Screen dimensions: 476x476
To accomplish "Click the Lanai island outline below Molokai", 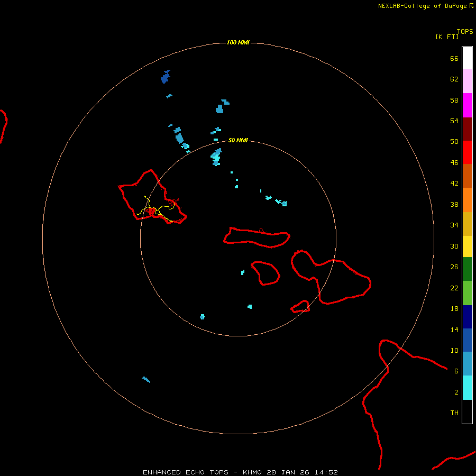I will [266, 273].
